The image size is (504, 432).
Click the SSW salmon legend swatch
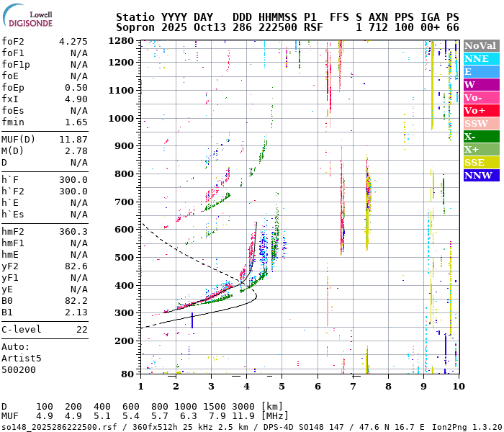[x=480, y=123]
